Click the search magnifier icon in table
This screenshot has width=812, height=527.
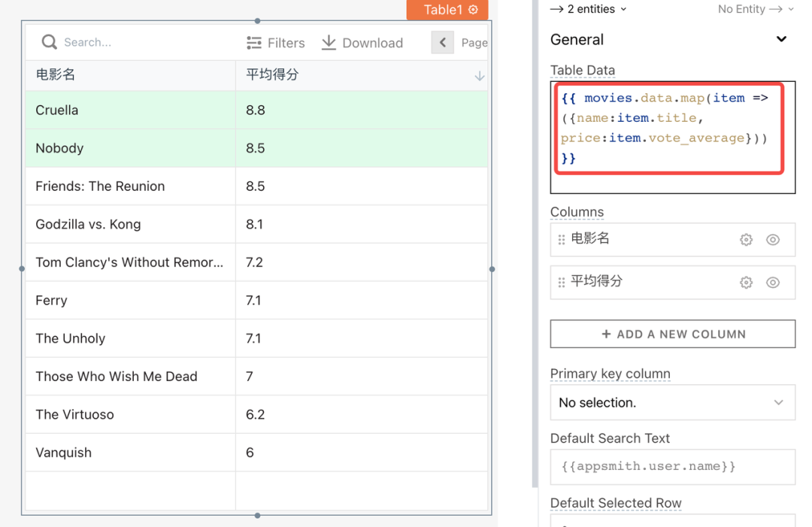pyautogui.click(x=49, y=42)
